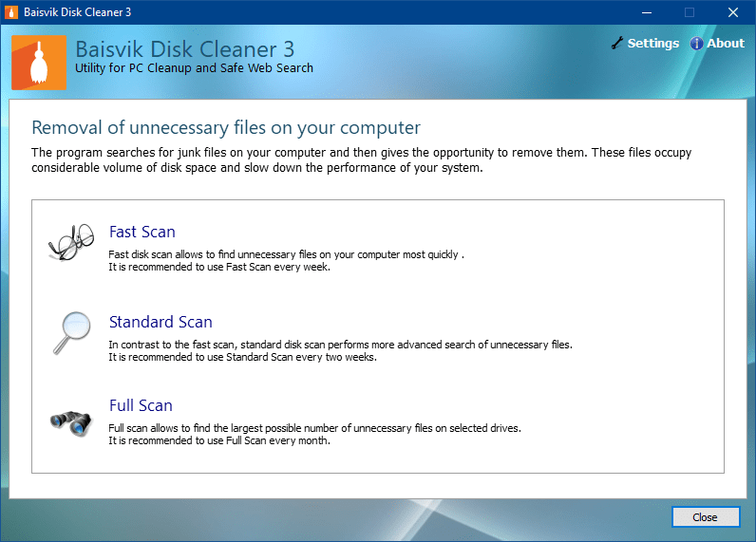Screen dimensions: 756x542
Task: Click the magnifying glass Standard Scan icon
Action: click(x=72, y=332)
